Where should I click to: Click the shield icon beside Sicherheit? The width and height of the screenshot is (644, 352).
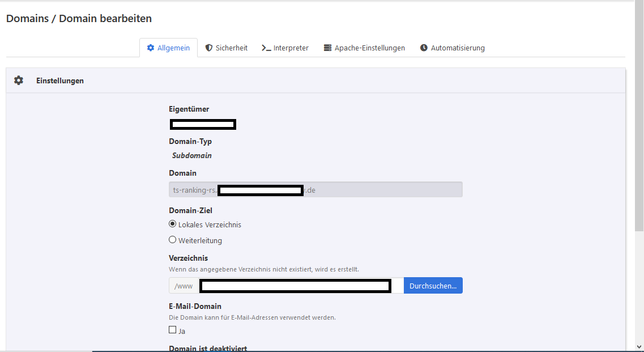click(x=209, y=48)
